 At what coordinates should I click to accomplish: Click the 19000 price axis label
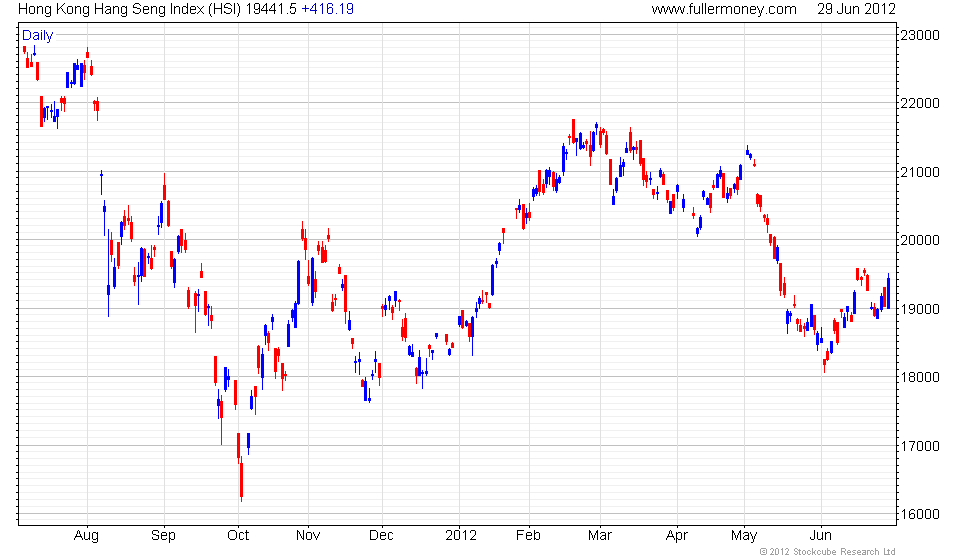tap(920, 309)
